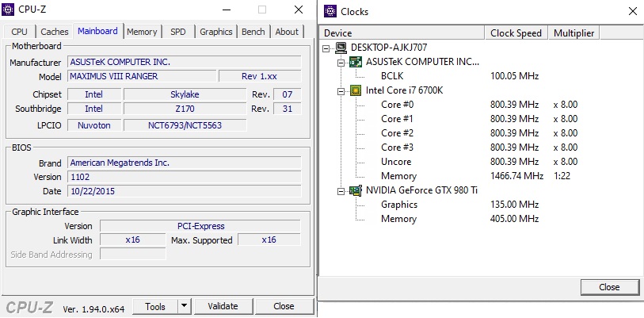Click the BIOS Brand American Megatrends field

(184, 163)
